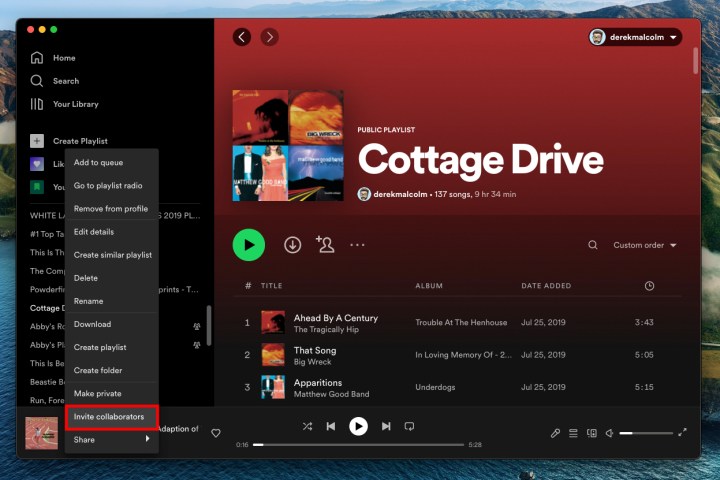Click the invite collaborator person icon
This screenshot has width=720, height=480.
[324, 244]
